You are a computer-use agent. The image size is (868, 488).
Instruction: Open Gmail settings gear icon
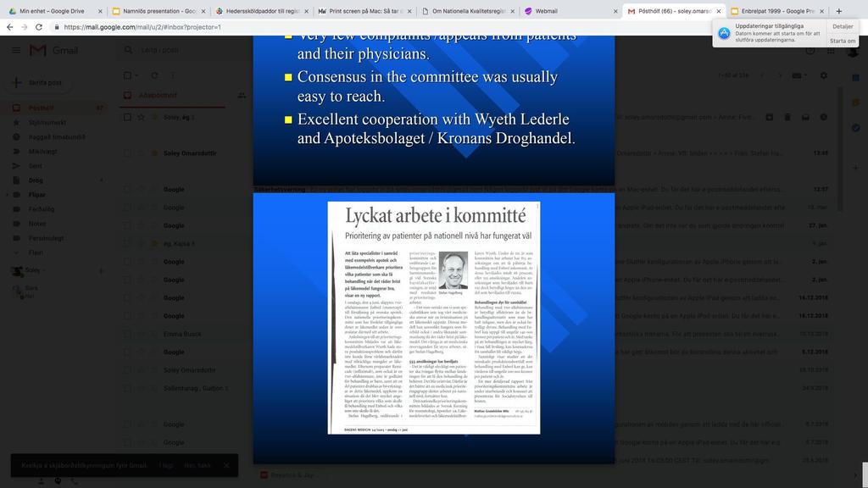click(824, 75)
